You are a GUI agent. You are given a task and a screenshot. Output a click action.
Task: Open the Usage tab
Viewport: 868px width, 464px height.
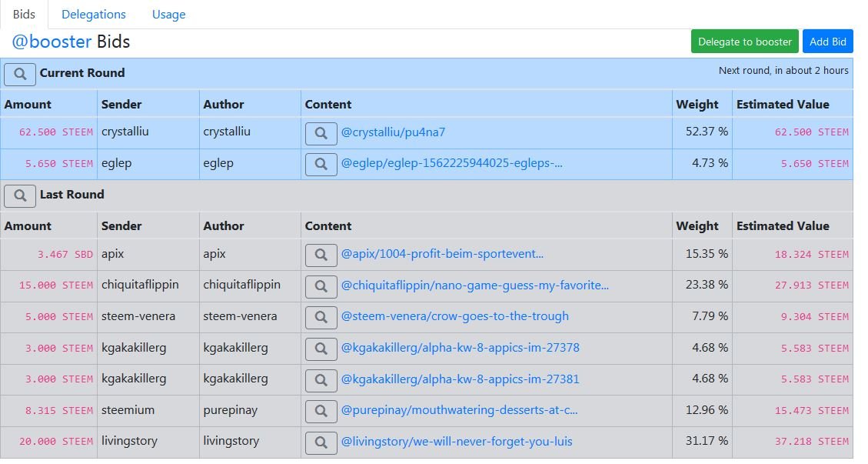click(x=169, y=15)
